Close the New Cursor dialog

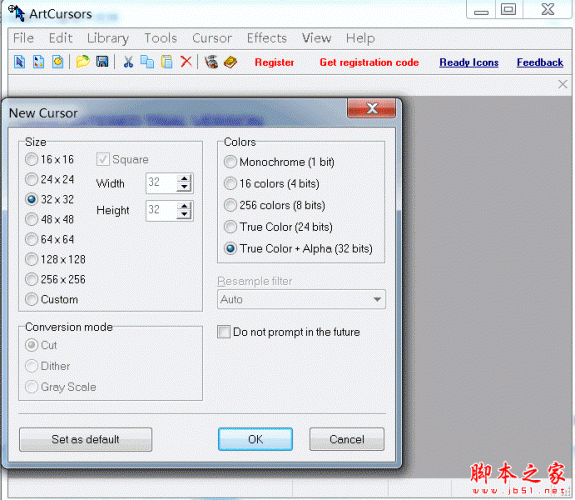click(x=371, y=108)
